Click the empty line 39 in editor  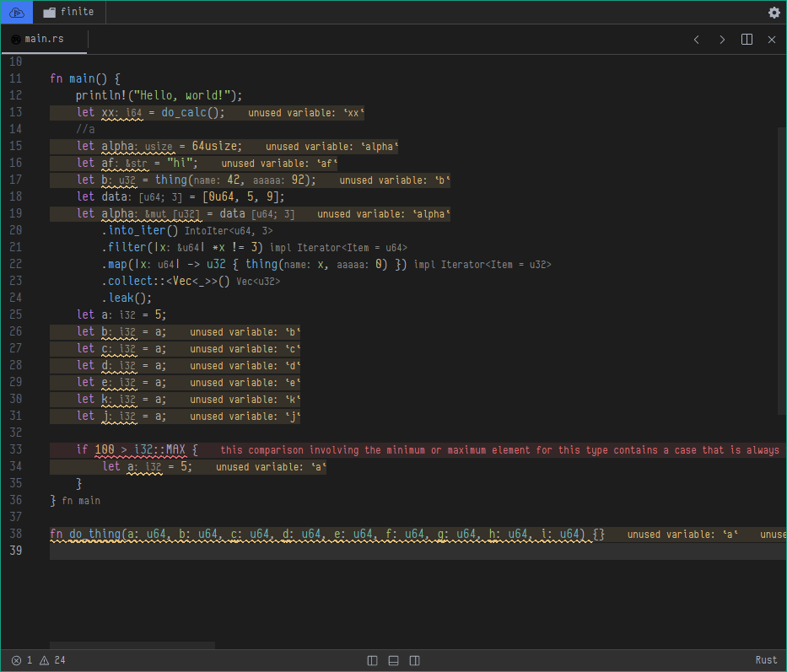click(x=418, y=551)
